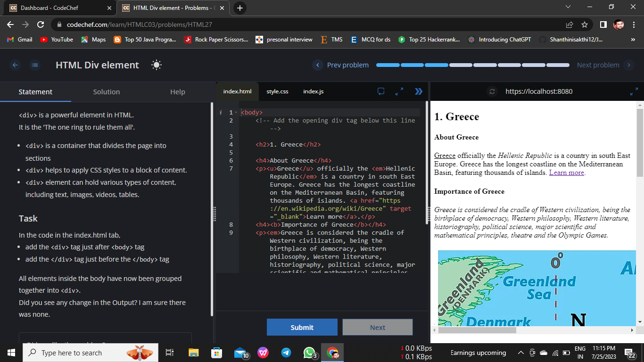Show more bookmarks with the chevron

pos(633,40)
